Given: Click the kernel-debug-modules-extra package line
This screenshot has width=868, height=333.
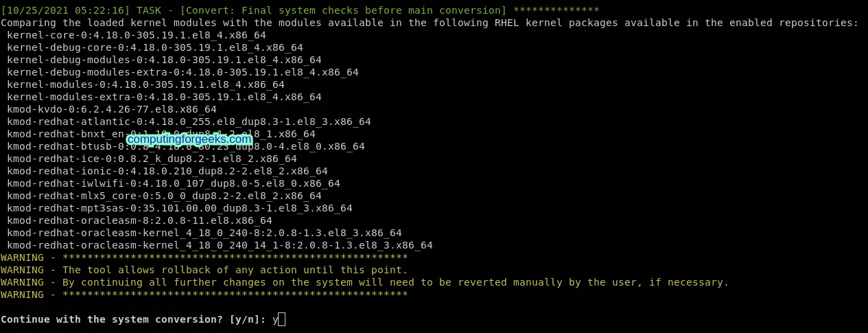Looking at the screenshot, I should 183,72.
